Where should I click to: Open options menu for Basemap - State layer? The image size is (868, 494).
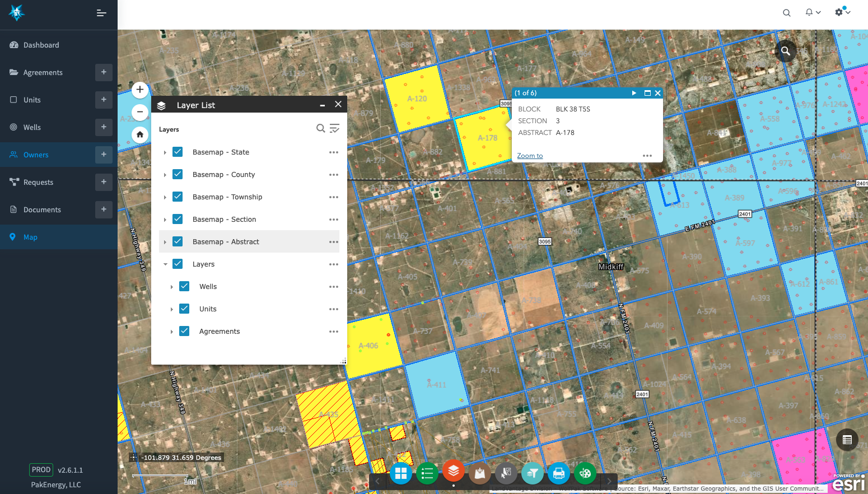(x=334, y=152)
